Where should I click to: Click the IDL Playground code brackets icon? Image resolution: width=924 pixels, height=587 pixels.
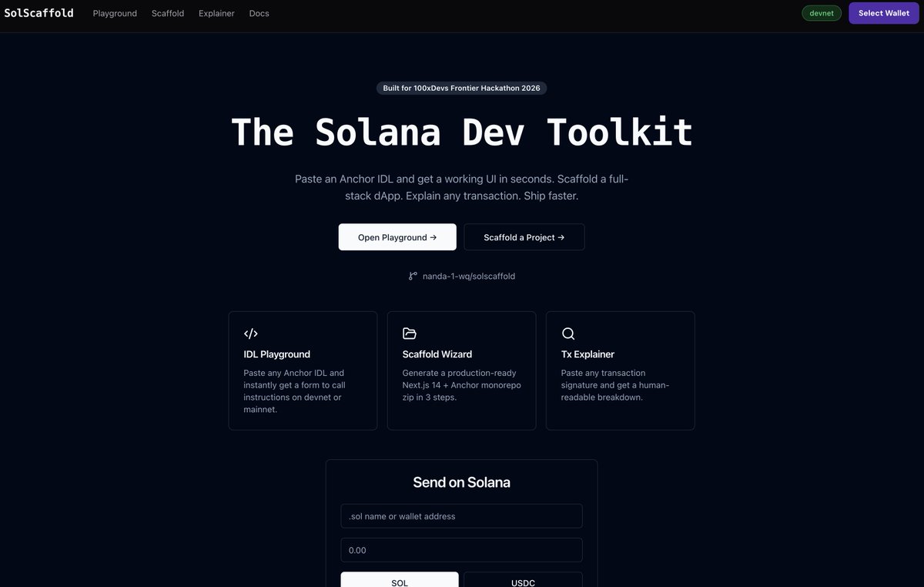[x=251, y=334]
